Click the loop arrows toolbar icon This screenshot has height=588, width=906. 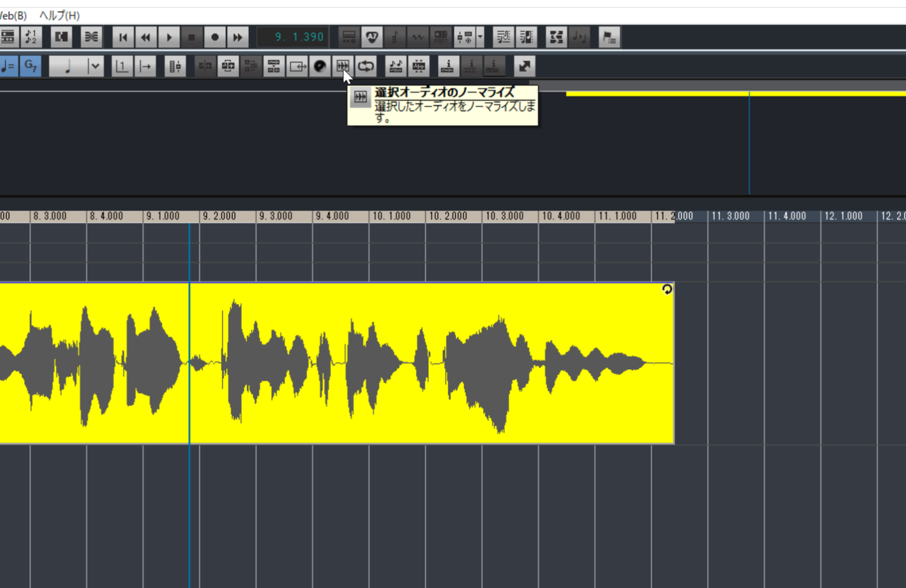click(x=366, y=66)
